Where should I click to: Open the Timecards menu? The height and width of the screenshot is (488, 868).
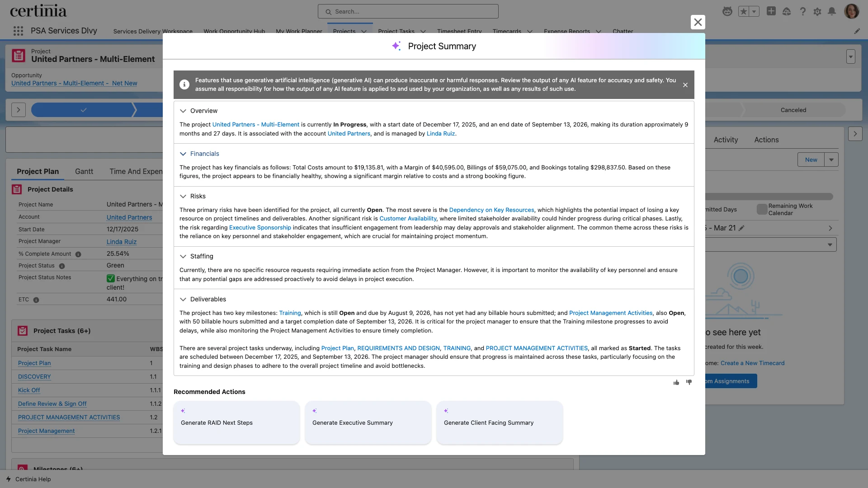[x=512, y=31]
